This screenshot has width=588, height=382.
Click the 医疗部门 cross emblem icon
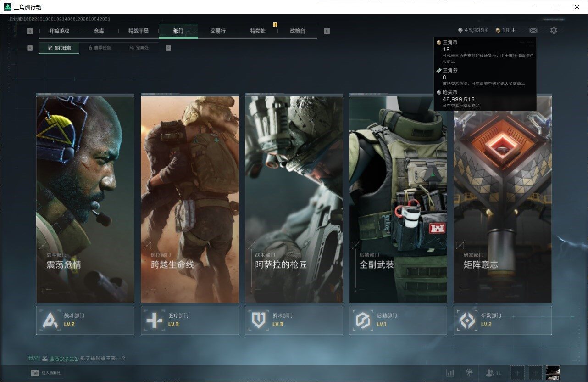click(x=154, y=320)
